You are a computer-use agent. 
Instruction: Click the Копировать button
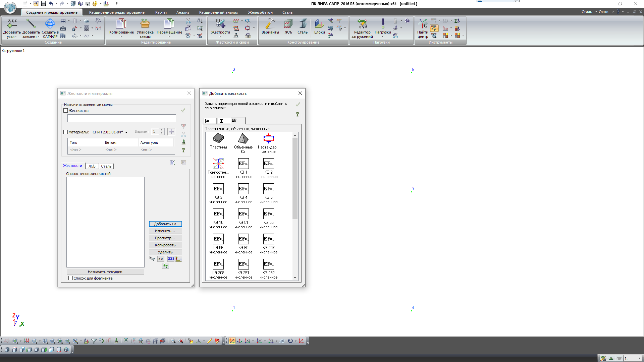pos(165,245)
